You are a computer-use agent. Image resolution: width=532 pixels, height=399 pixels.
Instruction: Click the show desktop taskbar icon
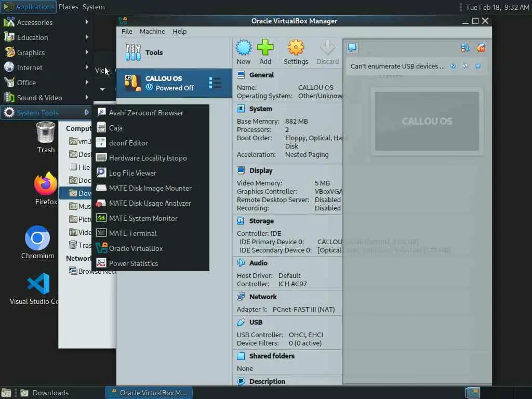pos(6,393)
